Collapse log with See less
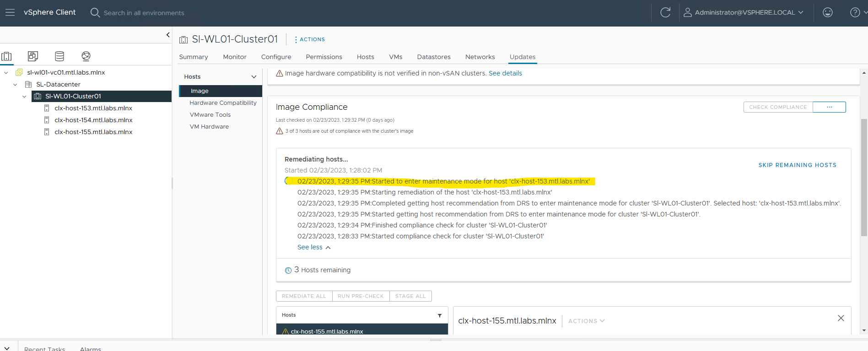 click(x=314, y=247)
